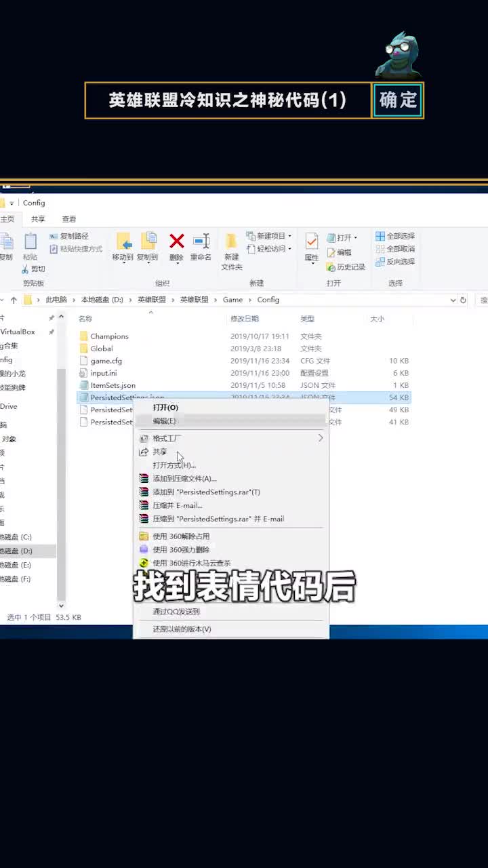
Task: Open the 格式工厂 submenu in context menu
Action: 230,439
